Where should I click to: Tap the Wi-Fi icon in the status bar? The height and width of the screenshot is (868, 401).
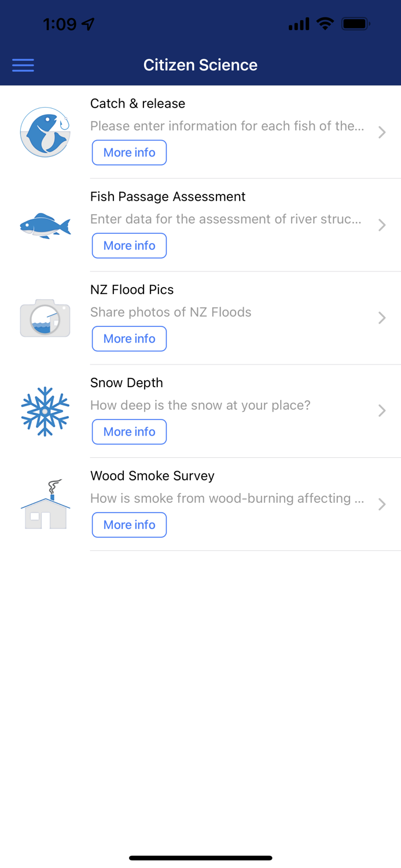pos(325,24)
